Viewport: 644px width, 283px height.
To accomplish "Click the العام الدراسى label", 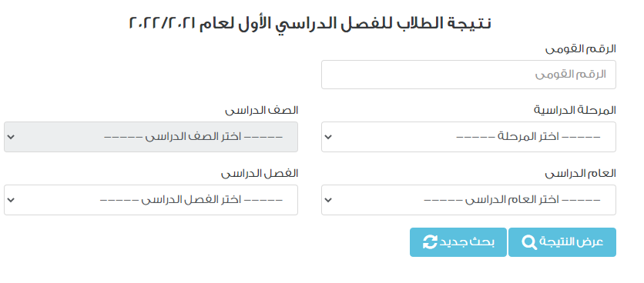I will pos(581,173).
